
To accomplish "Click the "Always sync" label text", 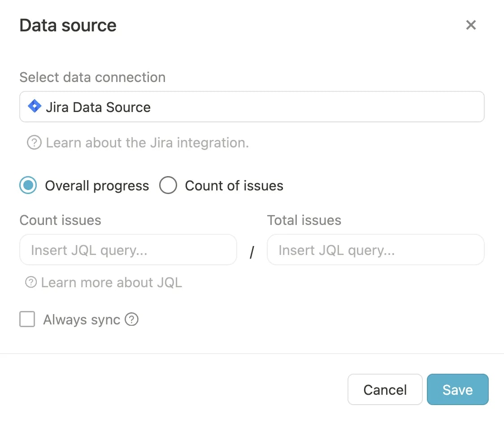I will [x=82, y=320].
